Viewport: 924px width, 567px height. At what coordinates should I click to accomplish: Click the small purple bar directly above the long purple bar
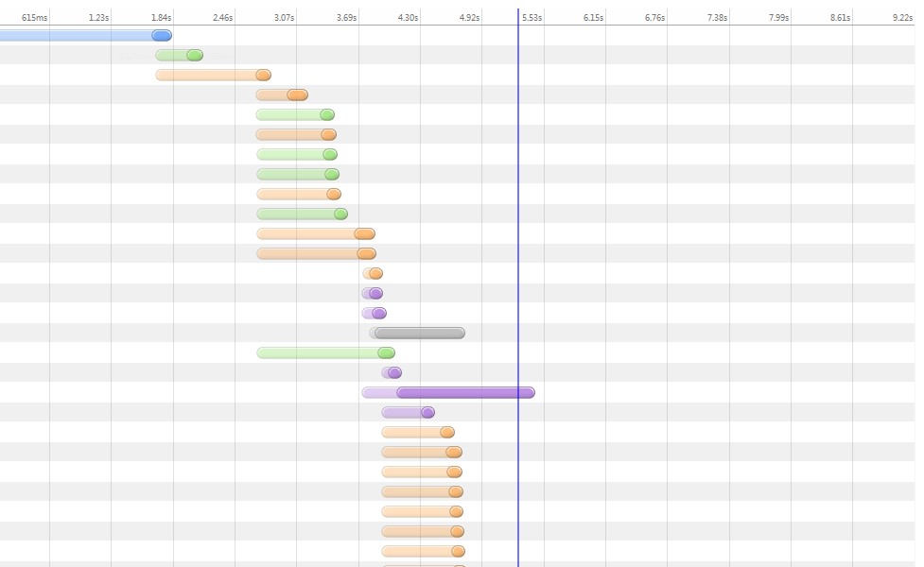click(x=392, y=372)
